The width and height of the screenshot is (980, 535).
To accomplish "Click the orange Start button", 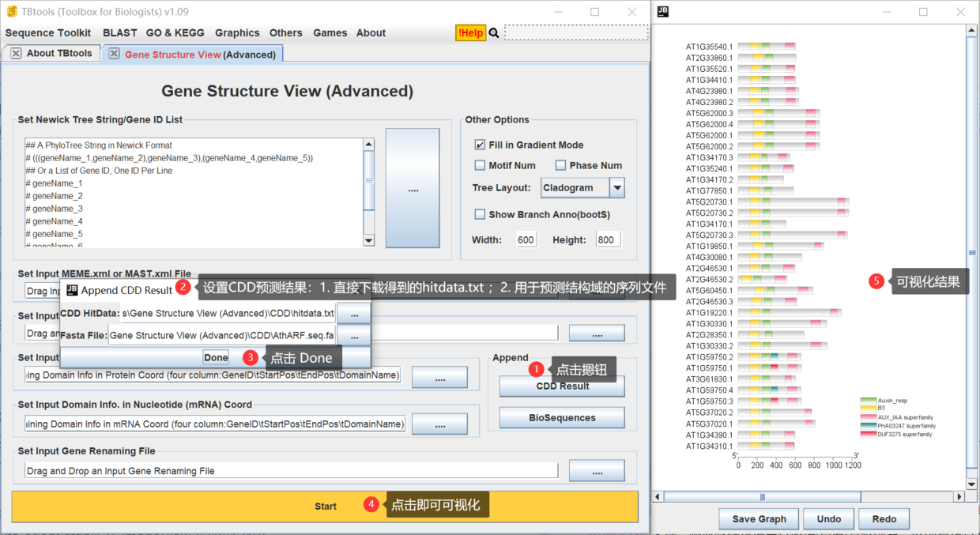I will click(x=325, y=506).
